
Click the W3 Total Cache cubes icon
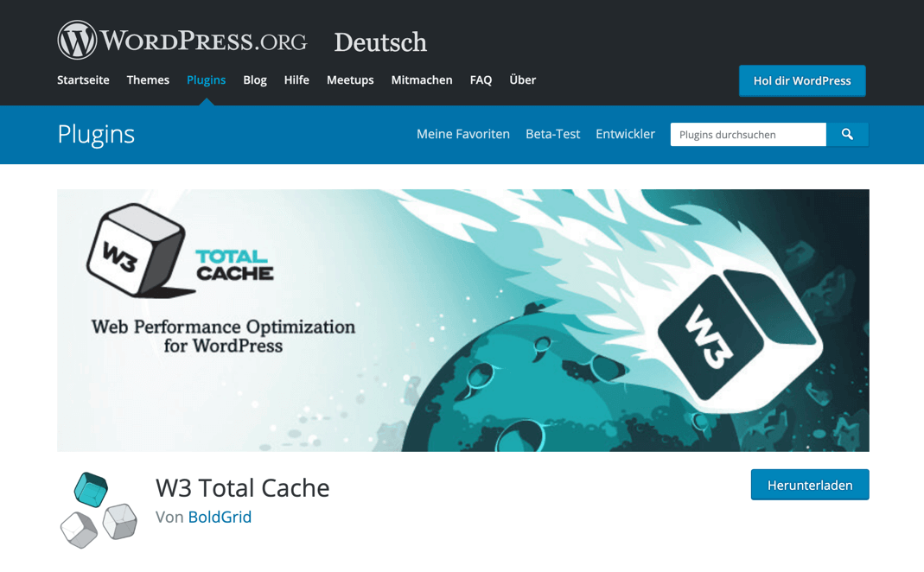(99, 510)
